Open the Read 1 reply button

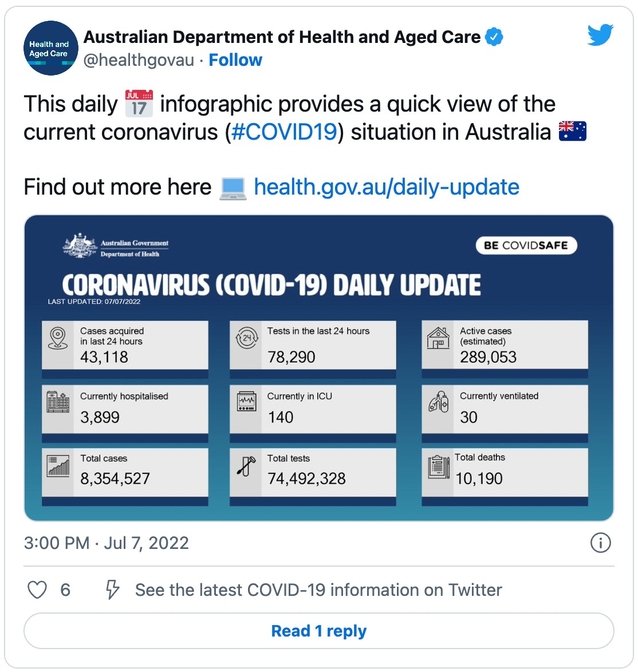coord(318,631)
